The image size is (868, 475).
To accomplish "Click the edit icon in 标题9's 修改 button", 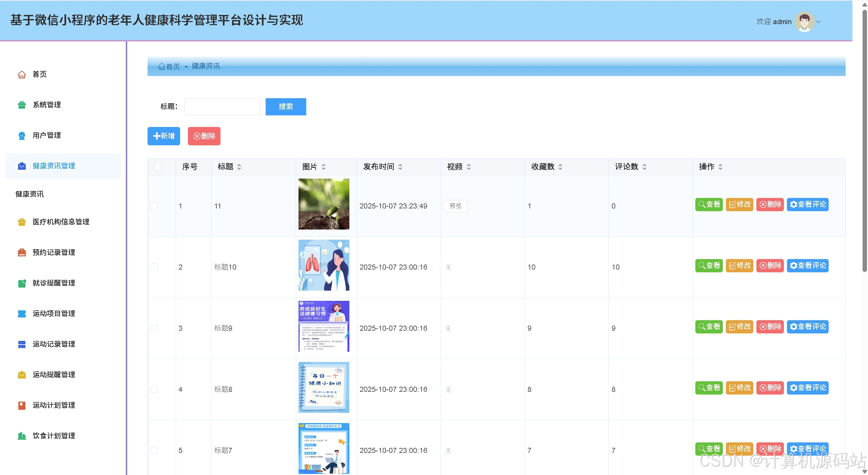I will point(732,327).
